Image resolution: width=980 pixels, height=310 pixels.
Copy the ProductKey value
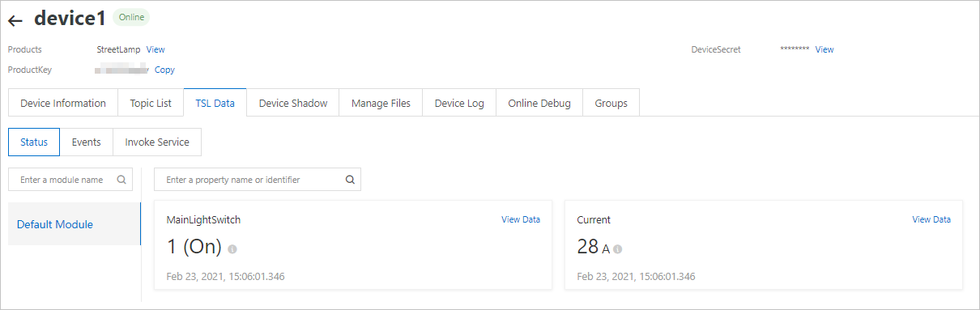click(164, 70)
